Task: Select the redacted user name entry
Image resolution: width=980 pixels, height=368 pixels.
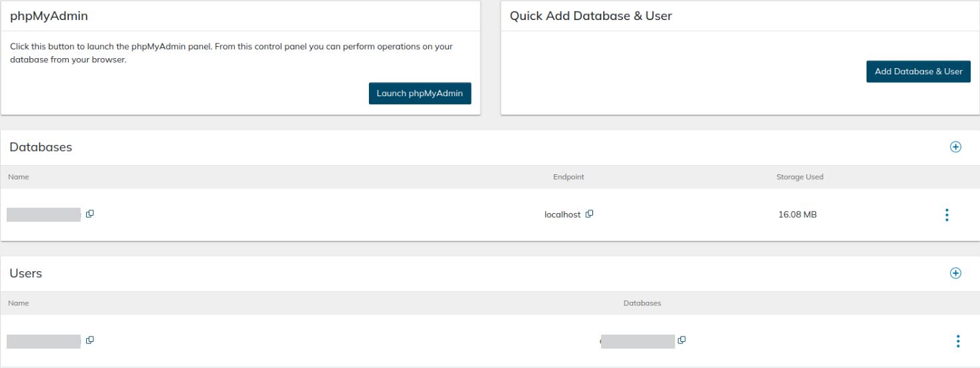Action: point(43,341)
